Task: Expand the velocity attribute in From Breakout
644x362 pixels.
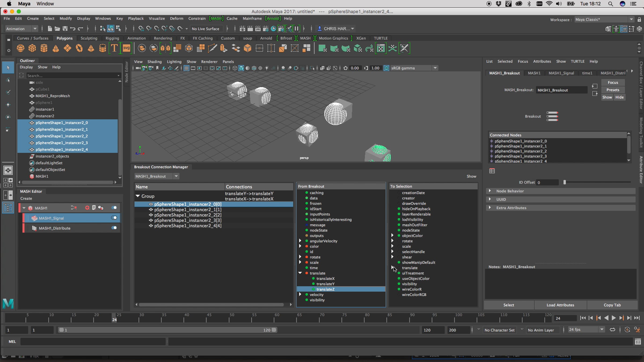Action: (x=300, y=294)
